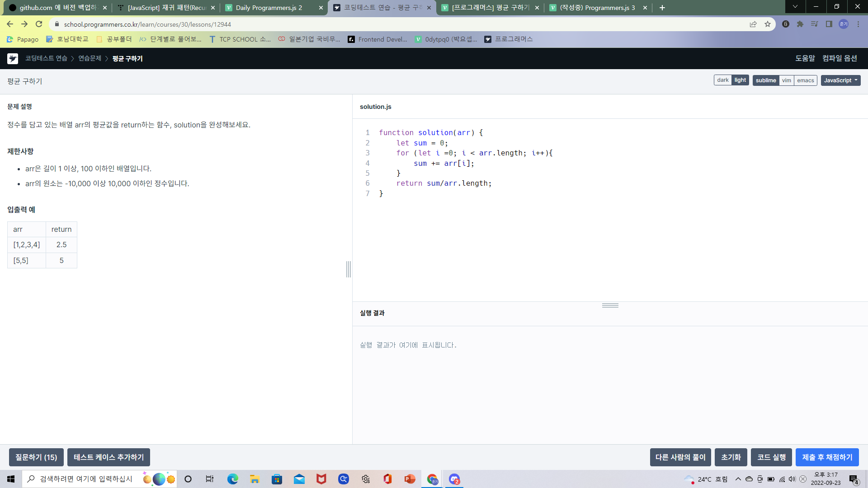Click 초기화 reset button
The height and width of the screenshot is (488, 868).
(x=731, y=457)
